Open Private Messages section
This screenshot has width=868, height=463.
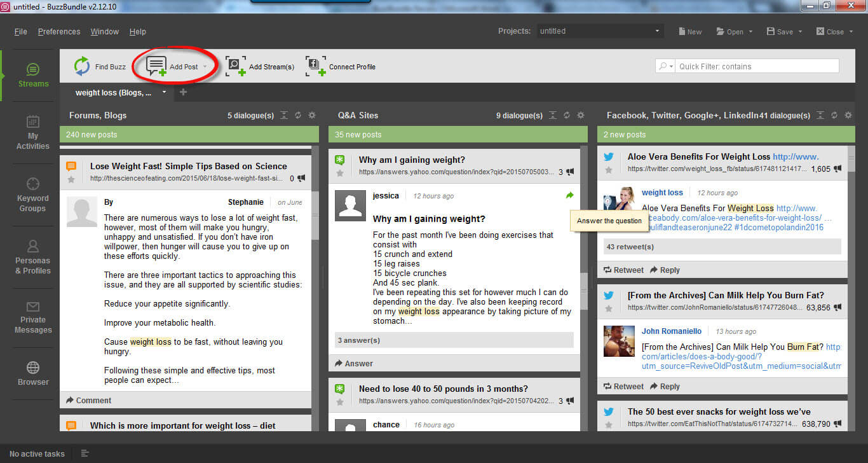[x=33, y=317]
